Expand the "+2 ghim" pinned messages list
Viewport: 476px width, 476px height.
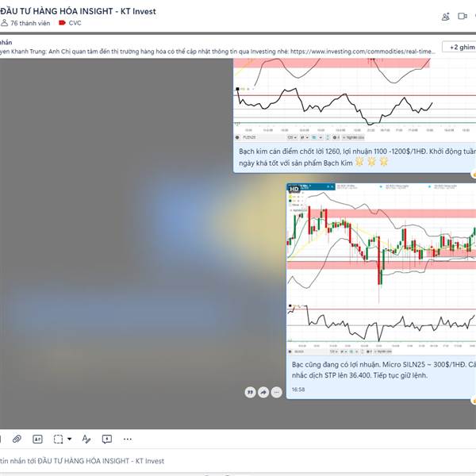tap(460, 47)
